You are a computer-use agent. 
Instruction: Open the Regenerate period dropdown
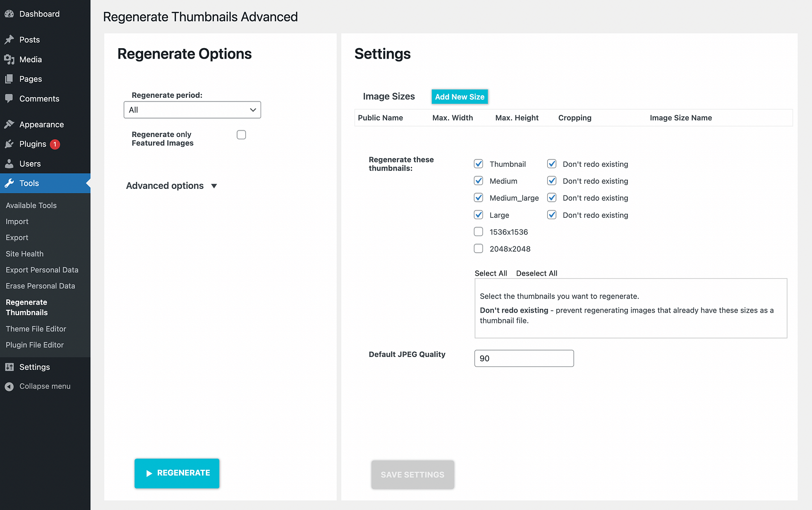[192, 110]
